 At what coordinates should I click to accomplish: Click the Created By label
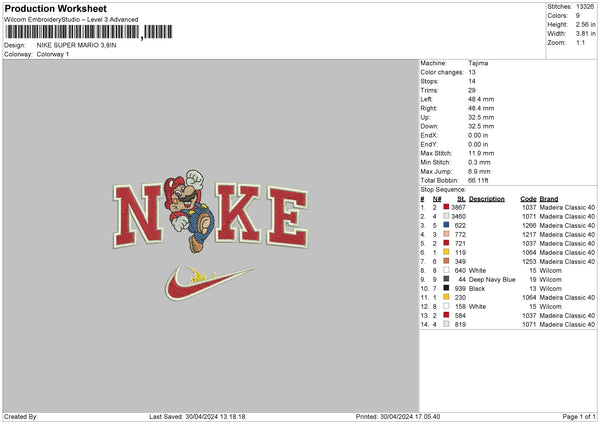(21, 417)
